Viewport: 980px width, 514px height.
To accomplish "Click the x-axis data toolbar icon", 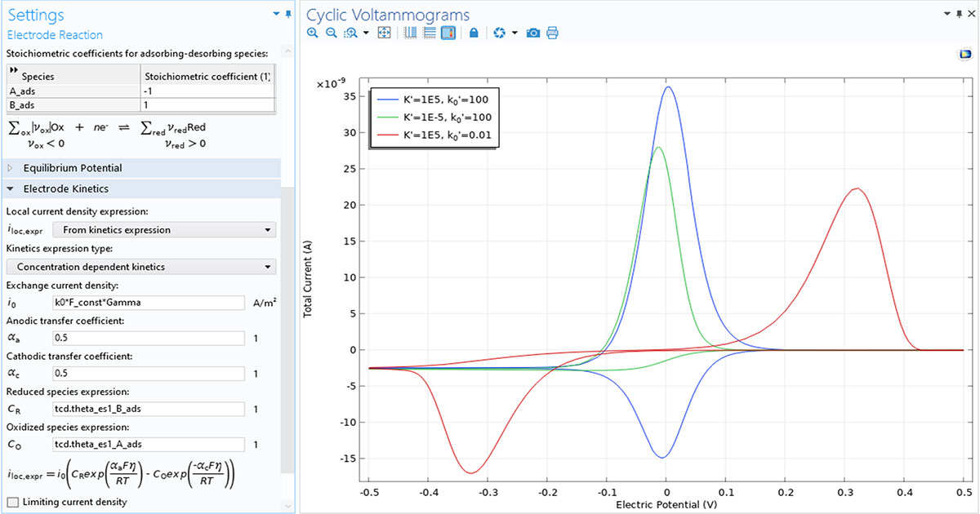I will point(409,33).
